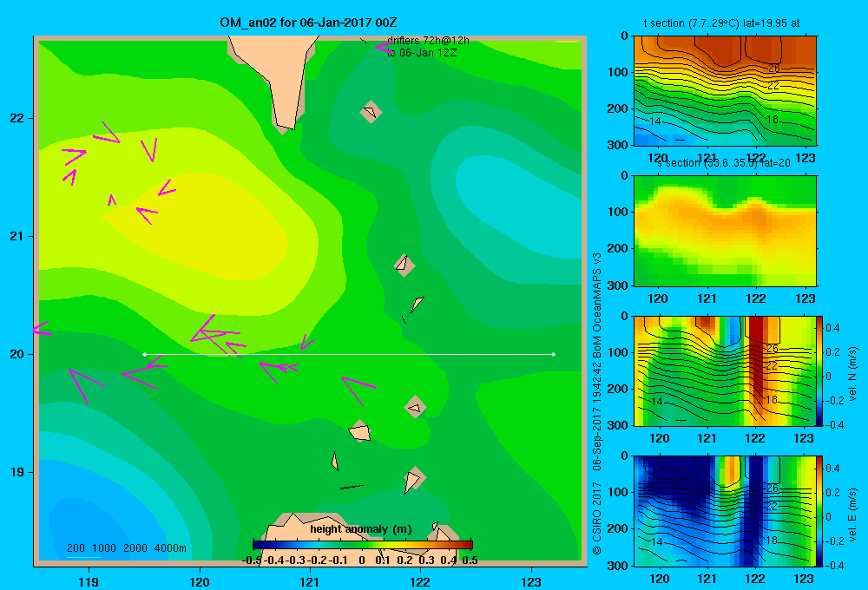Image resolution: width=868 pixels, height=590 pixels.
Task: Click the vertical '© CSIRO 2017' copyright text
Action: point(597,517)
